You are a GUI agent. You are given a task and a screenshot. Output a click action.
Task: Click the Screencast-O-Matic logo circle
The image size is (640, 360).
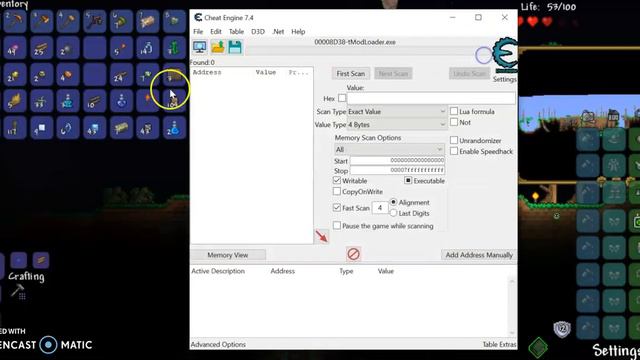(x=48, y=344)
